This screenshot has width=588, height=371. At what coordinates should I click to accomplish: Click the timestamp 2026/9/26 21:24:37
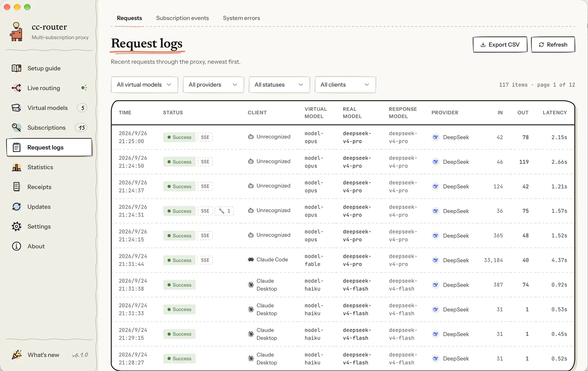(x=133, y=186)
